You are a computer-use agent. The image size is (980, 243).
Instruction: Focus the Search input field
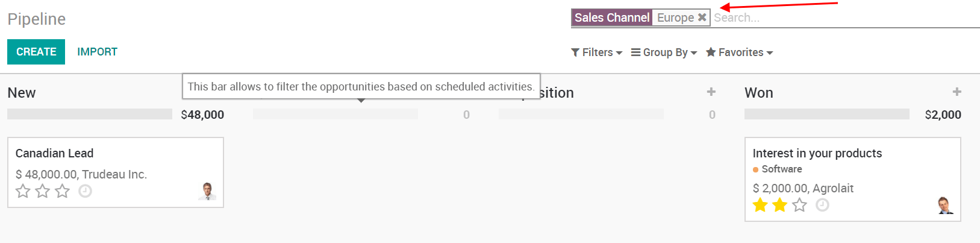pos(843,17)
